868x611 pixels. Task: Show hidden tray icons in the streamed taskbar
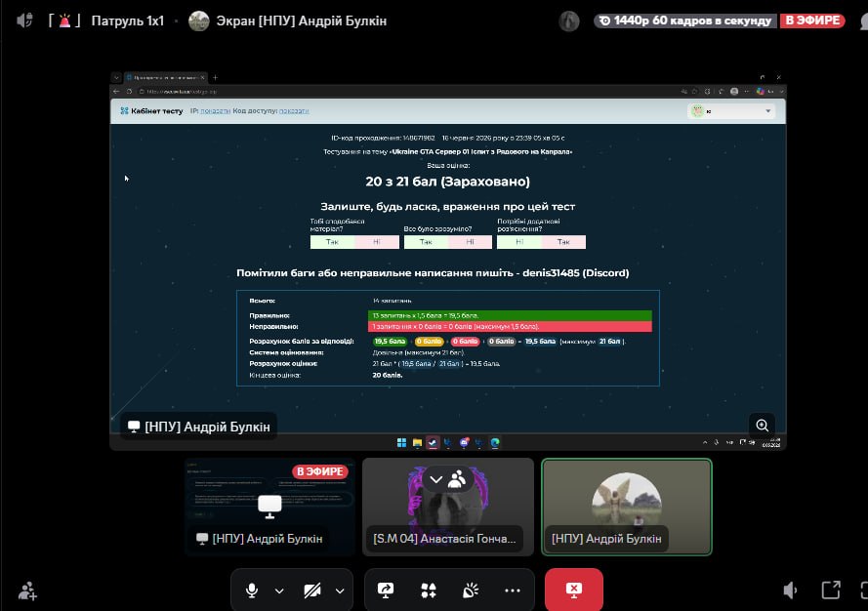click(x=705, y=442)
